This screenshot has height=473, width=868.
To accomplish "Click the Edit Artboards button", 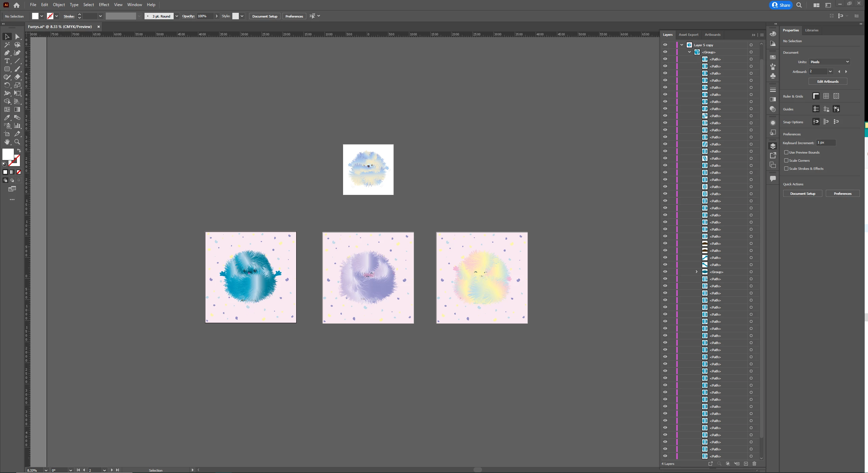I will point(827,81).
